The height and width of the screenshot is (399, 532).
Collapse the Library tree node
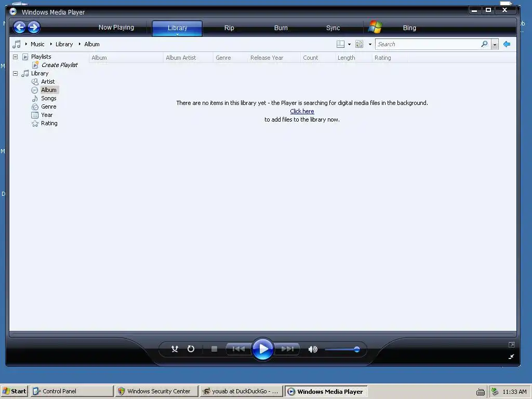(15, 73)
